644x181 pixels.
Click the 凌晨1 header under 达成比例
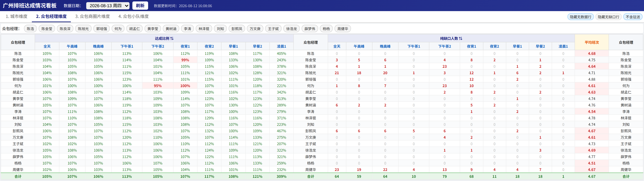[x=282, y=46]
